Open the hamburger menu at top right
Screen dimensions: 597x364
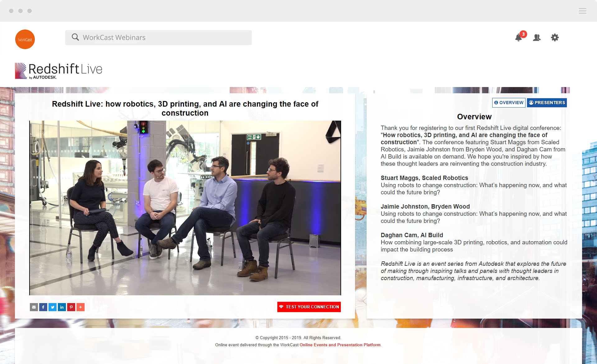click(x=582, y=11)
